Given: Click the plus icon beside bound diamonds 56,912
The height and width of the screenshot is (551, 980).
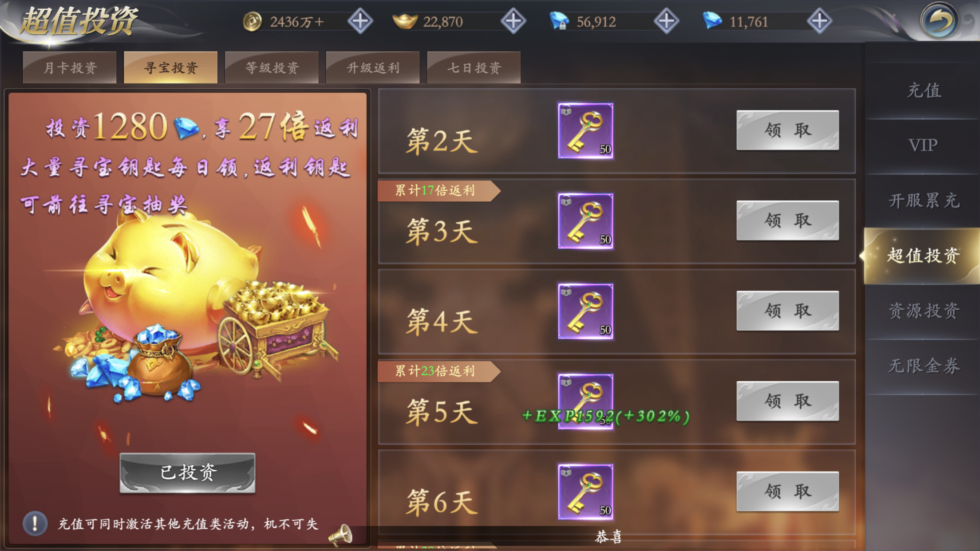Looking at the screenshot, I should (666, 21).
